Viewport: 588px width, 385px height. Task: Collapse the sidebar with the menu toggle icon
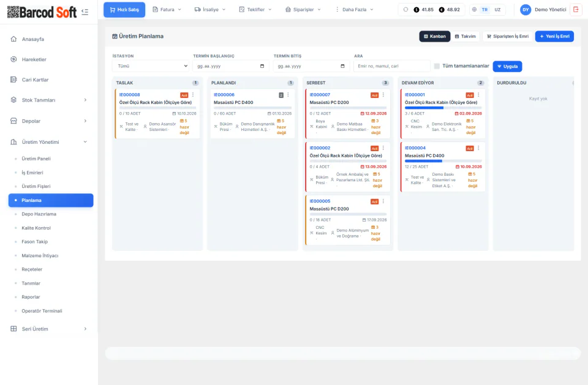85,12
